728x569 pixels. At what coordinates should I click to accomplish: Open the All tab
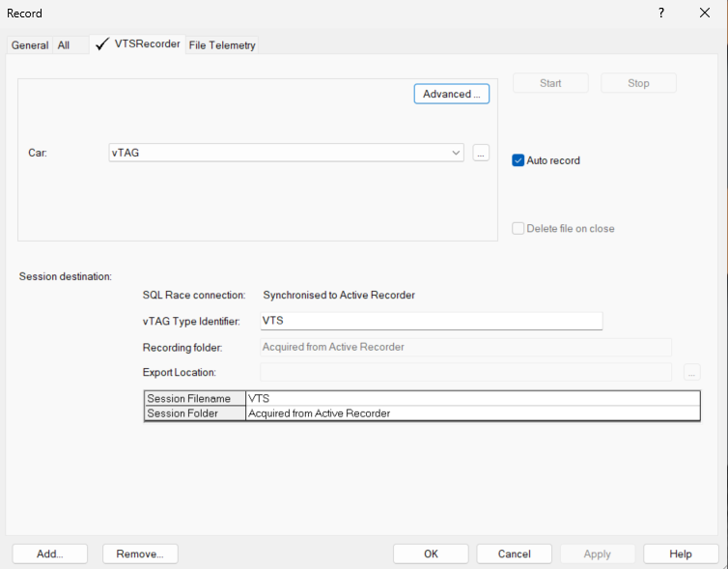coord(64,45)
